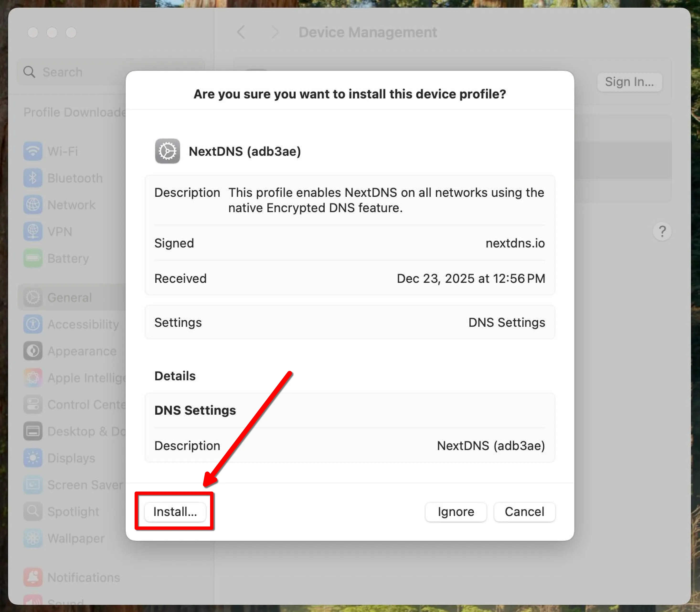Viewport: 700px width, 612px height.
Task: Select the Accessibility sidebar icon
Action: click(33, 324)
